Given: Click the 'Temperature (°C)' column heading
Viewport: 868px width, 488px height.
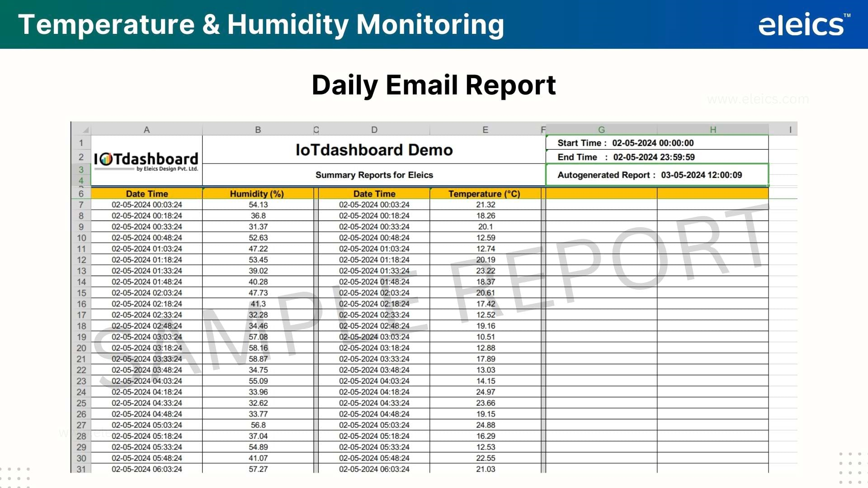Looking at the screenshot, I should coord(485,194).
